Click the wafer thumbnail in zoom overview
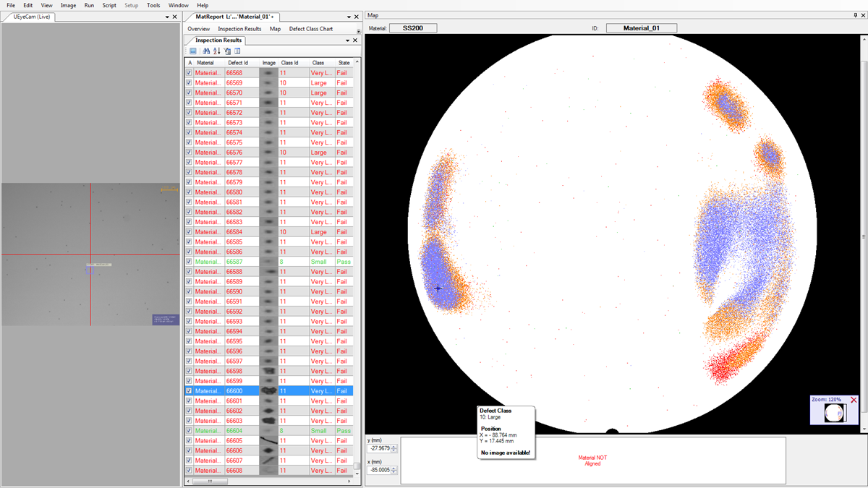The width and height of the screenshot is (868, 488). (835, 413)
